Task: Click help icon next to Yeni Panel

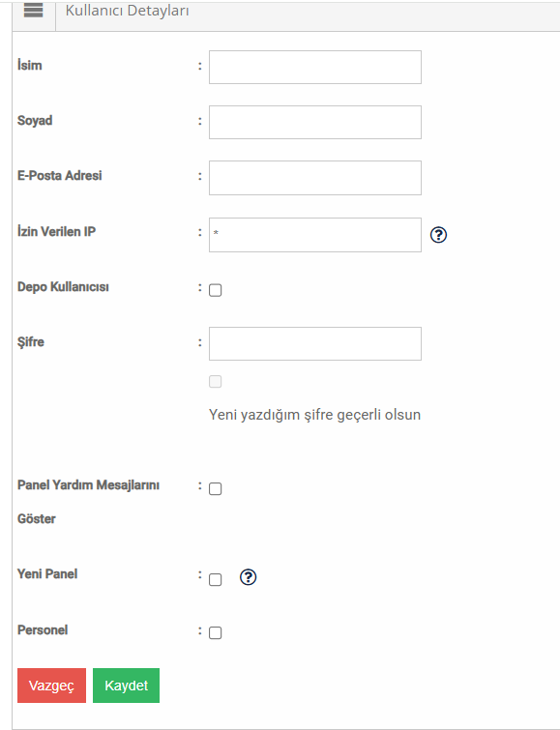Action: [x=248, y=577]
